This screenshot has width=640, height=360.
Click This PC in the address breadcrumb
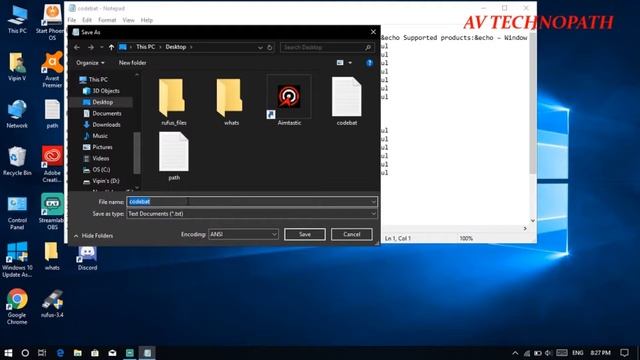145,47
